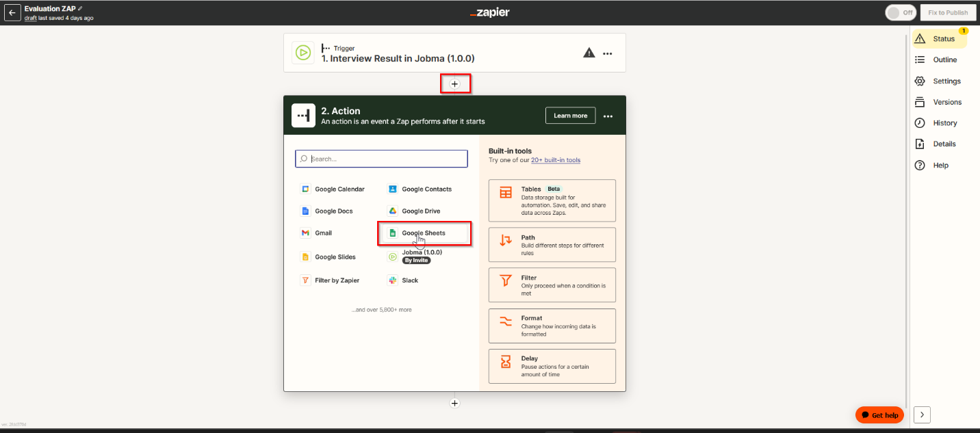Open the trigger step three-dot menu
The width and height of the screenshot is (980, 433).
click(608, 53)
